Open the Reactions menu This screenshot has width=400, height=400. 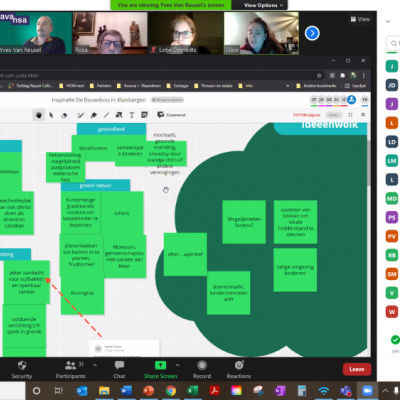tap(239, 369)
